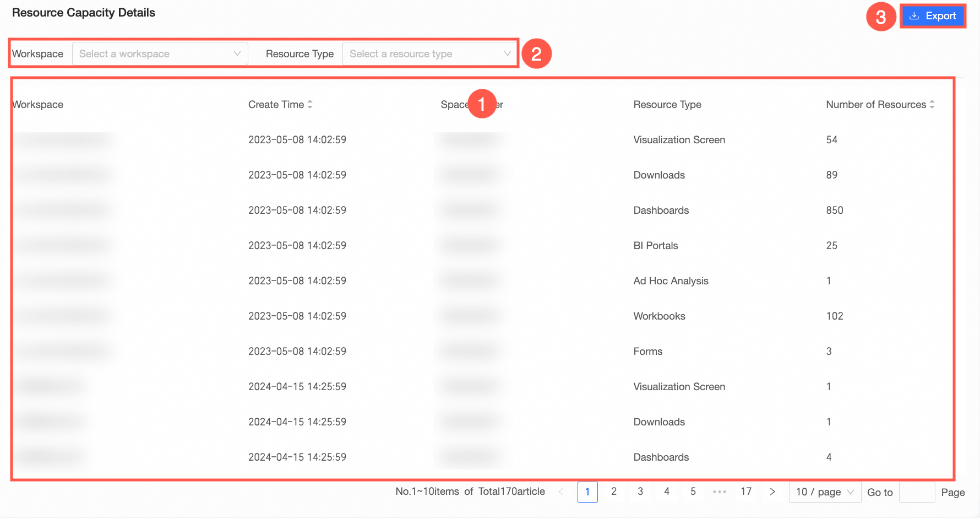This screenshot has height=518, width=980.
Task: Select Visualization Screen cell with 54 resources
Action: (679, 140)
